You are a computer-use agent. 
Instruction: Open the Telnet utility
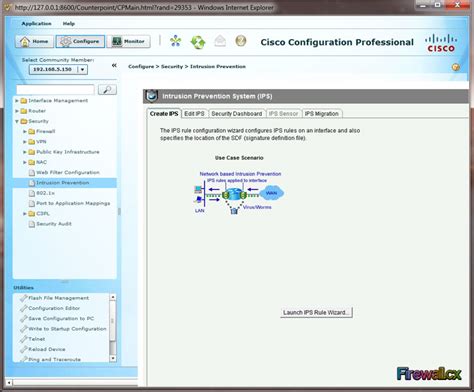click(37, 339)
